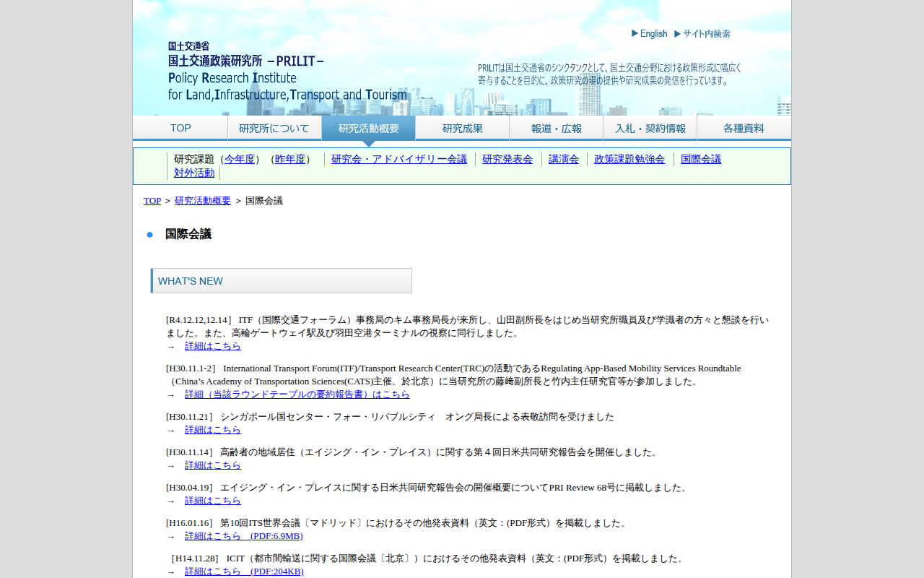Click the H30.04.19 PRI Review news text
This screenshot has height=578, width=924.
[x=427, y=488]
